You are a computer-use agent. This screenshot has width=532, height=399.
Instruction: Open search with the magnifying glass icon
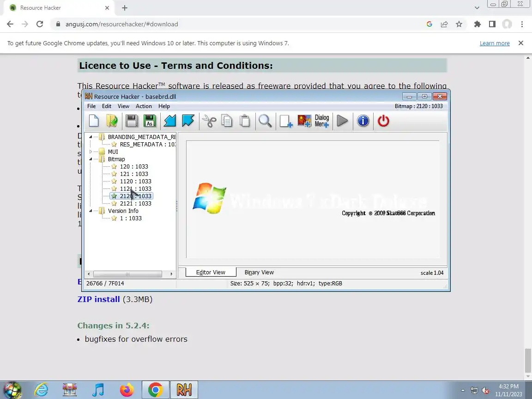tap(265, 121)
